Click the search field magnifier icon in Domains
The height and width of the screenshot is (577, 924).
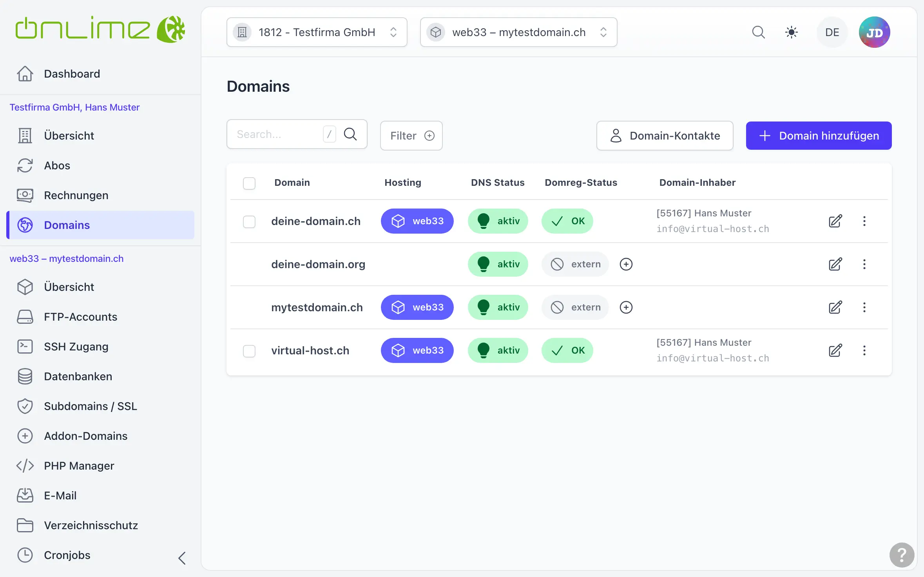350,134
